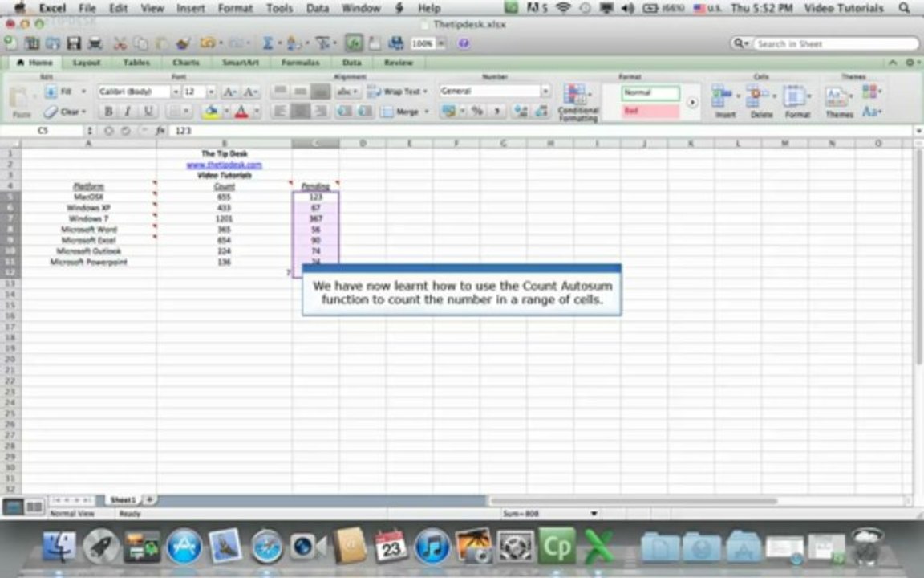Click the Save floppy disk icon
The image size is (924, 578).
point(74,43)
